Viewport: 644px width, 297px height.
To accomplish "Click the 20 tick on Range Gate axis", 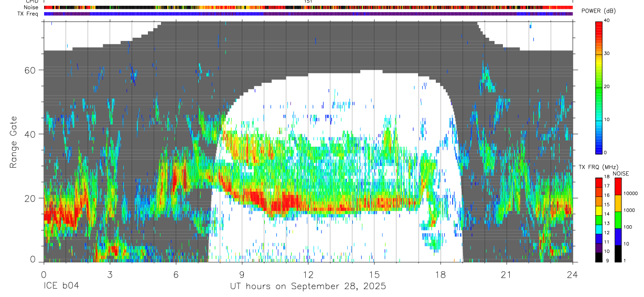I will pyautogui.click(x=30, y=198).
